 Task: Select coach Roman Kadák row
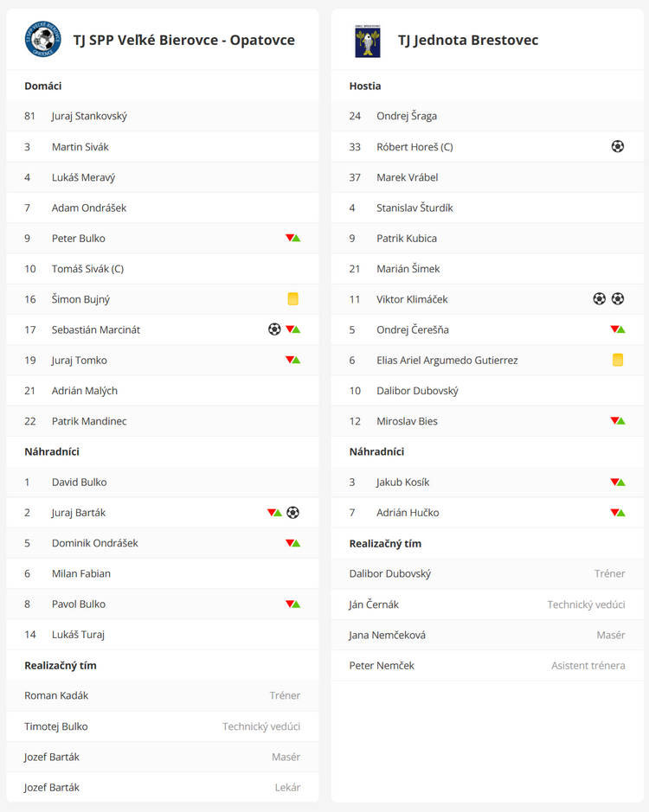point(56,695)
